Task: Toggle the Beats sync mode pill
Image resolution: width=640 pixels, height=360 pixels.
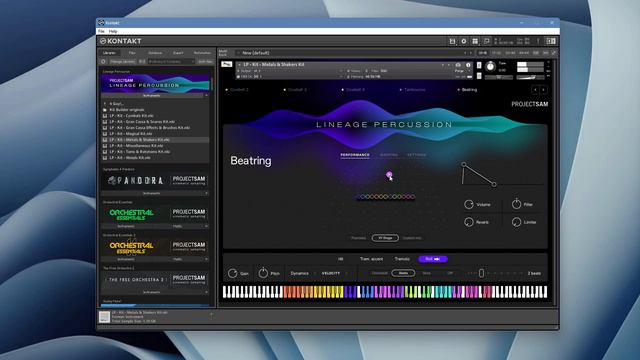Action: coord(403,273)
